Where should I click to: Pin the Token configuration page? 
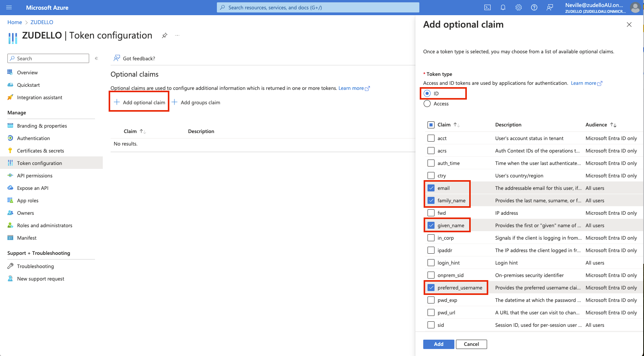[x=165, y=35]
